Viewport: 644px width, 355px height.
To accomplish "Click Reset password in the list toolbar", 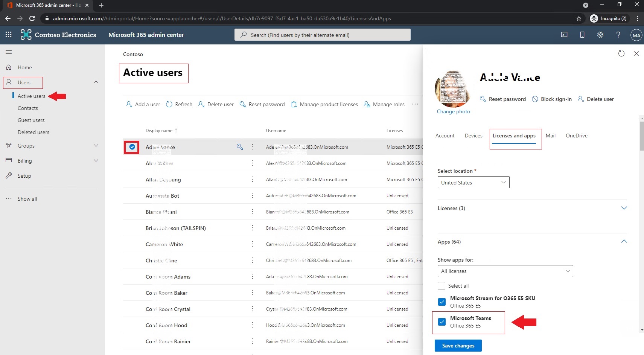I will (262, 104).
